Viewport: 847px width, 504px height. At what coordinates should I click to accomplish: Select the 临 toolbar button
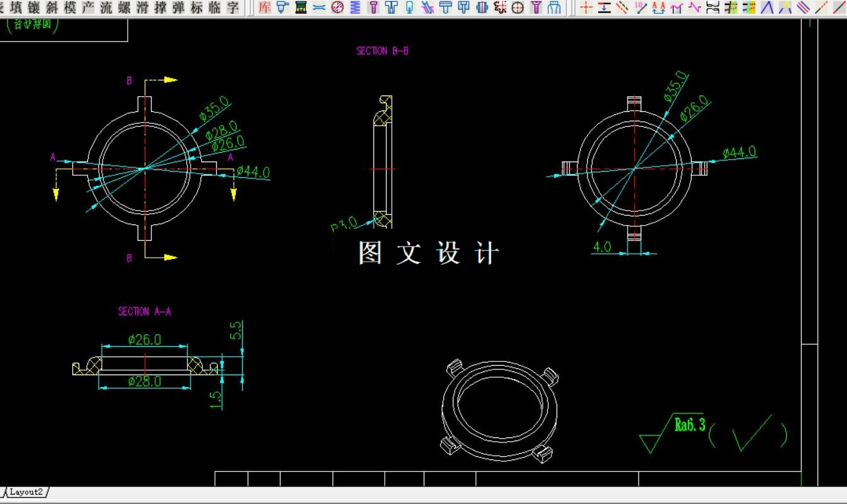tap(216, 8)
